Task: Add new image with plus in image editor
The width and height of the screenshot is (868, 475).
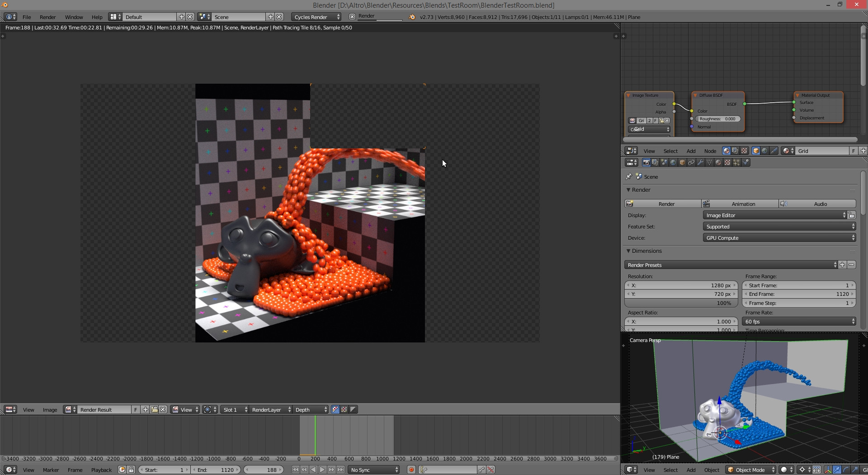Action: pos(145,410)
